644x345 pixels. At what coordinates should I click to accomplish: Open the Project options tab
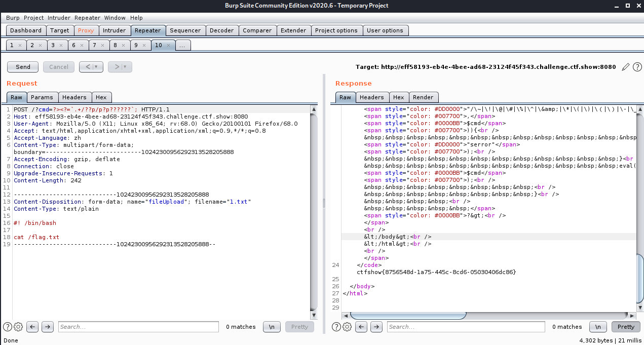336,30
